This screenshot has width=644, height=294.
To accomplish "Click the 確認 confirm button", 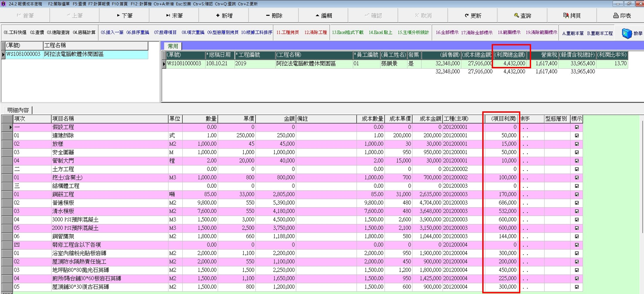I will pyautogui.click(x=373, y=16).
